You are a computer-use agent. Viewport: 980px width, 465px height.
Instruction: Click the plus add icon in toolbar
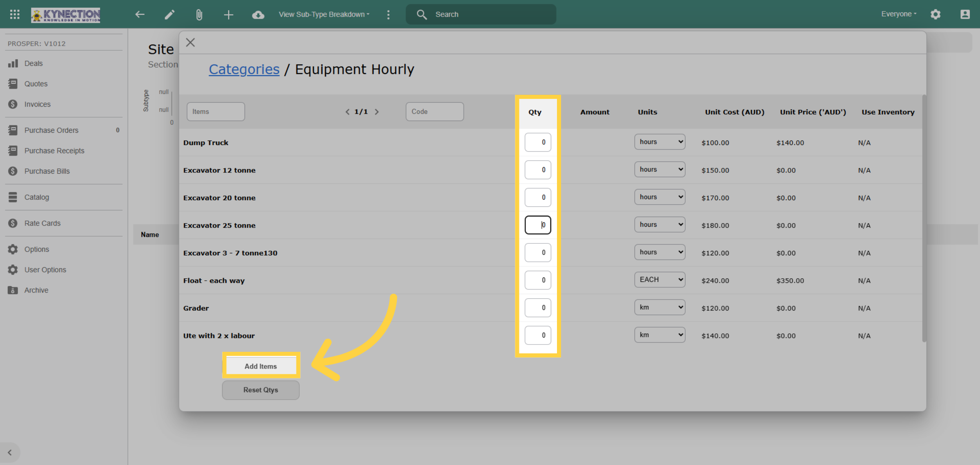(229, 15)
